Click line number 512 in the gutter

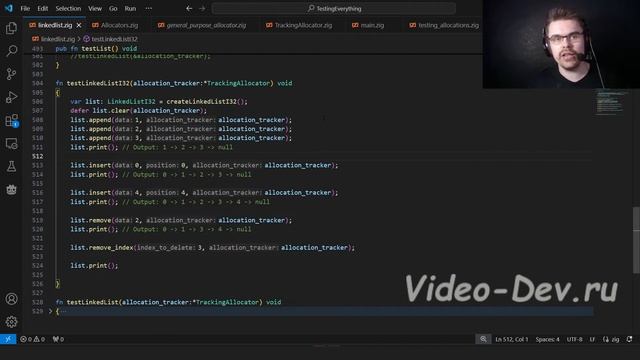[38, 156]
